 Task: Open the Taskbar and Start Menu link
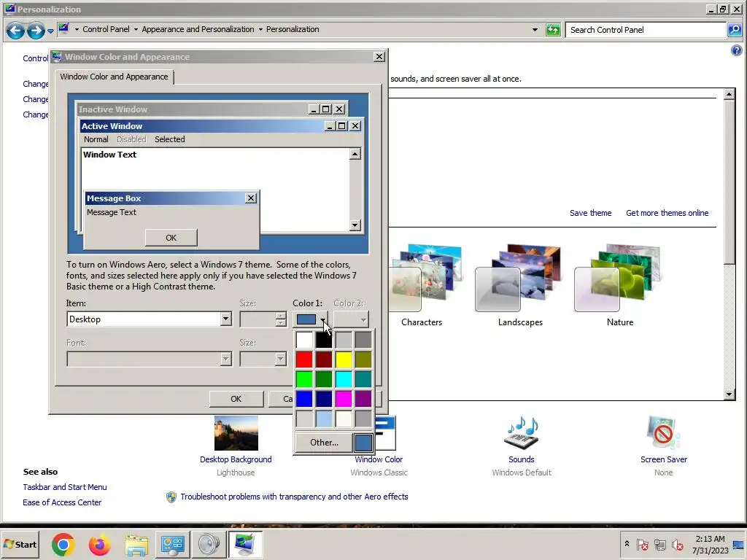tap(65, 487)
